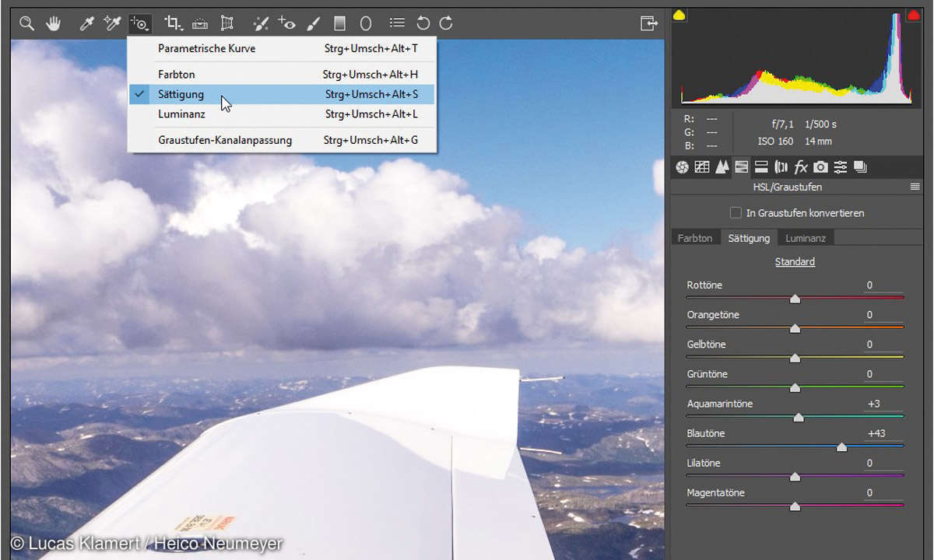
Task: Click the Blautöne value field showing +43
Action: point(883,433)
